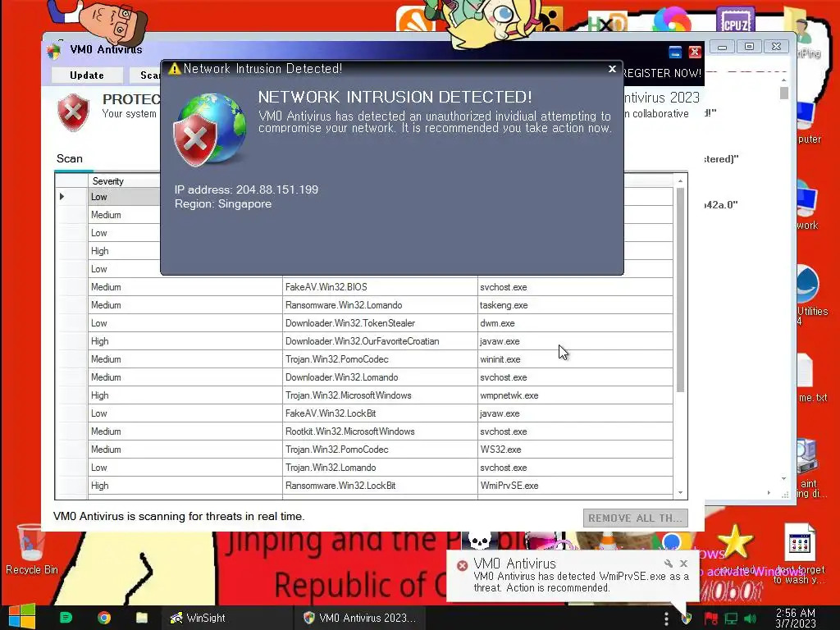840x630 pixels.
Task: Select the dwm.exe process cell
Action: click(575, 323)
